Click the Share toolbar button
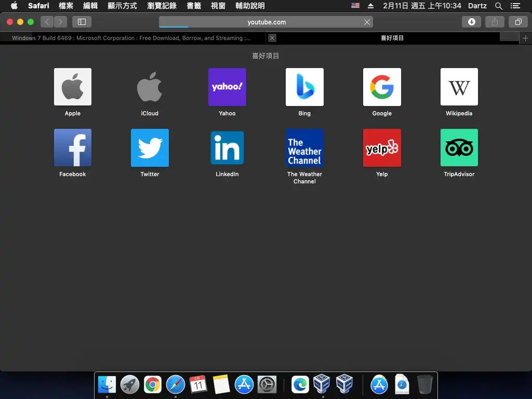Screen dimensions: 532x399 [495, 22]
